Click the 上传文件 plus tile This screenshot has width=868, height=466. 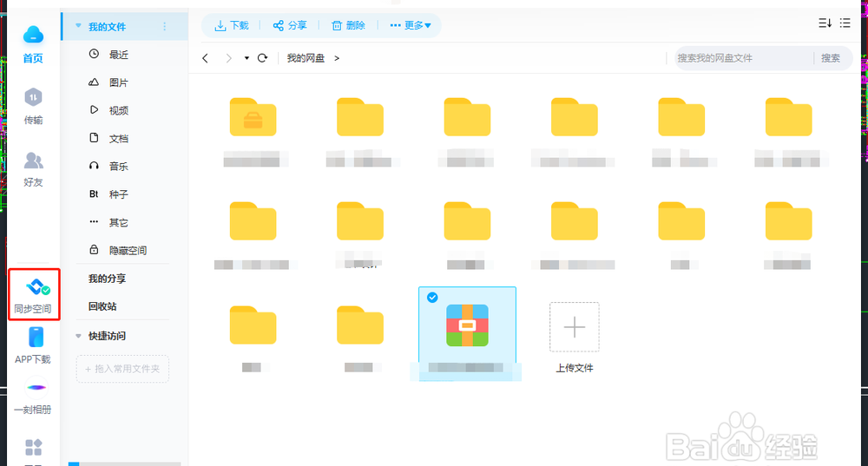click(574, 327)
